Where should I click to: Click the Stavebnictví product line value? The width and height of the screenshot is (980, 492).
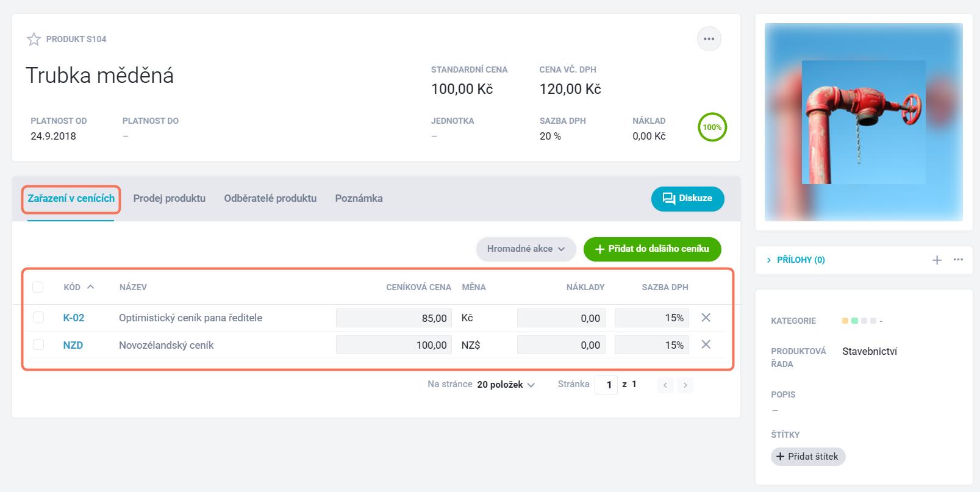click(x=870, y=351)
